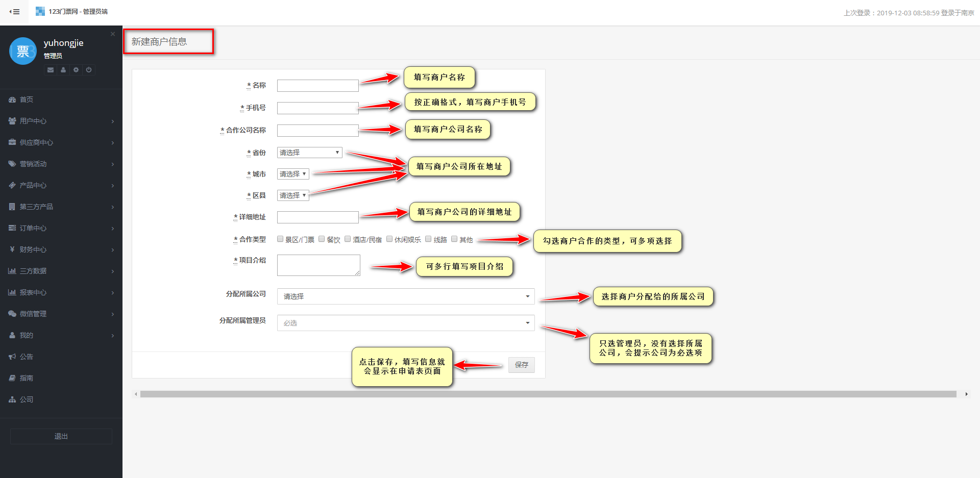Open the 公告 menu label

(27, 357)
